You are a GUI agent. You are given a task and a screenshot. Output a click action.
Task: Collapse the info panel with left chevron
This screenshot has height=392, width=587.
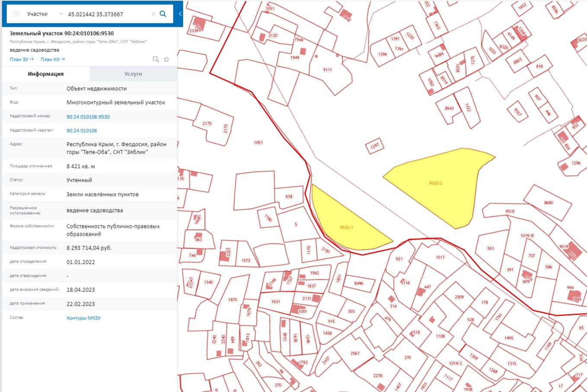tap(180, 14)
